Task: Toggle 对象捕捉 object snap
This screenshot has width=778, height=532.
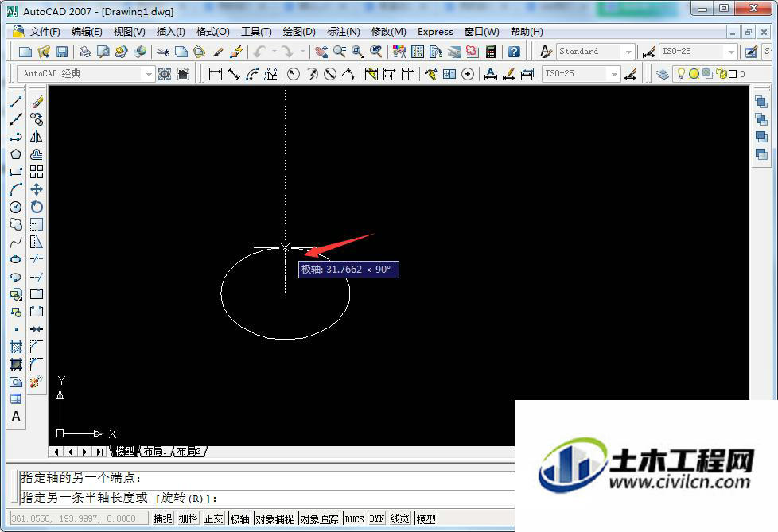Action: point(274,518)
